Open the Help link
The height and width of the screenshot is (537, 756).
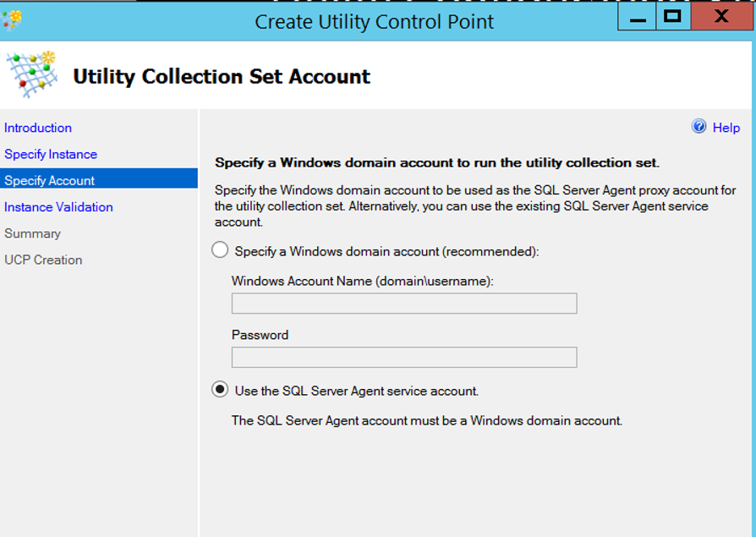pyautogui.click(x=726, y=128)
